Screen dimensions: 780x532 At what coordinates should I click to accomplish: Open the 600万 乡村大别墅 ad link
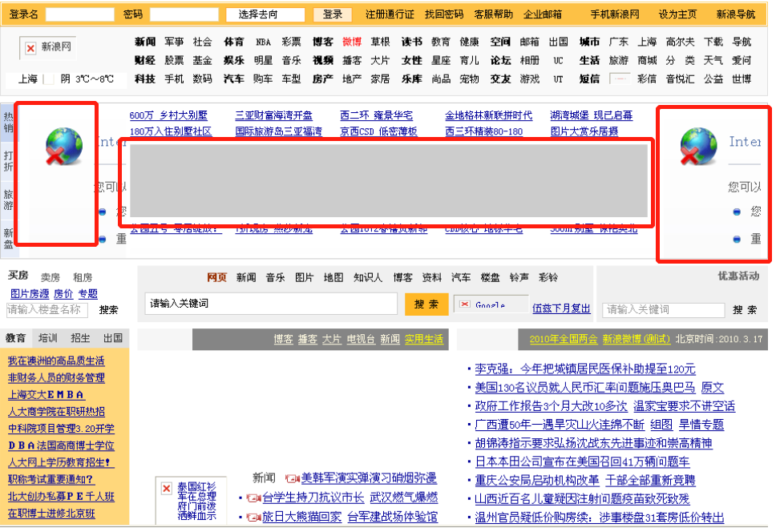pos(168,116)
